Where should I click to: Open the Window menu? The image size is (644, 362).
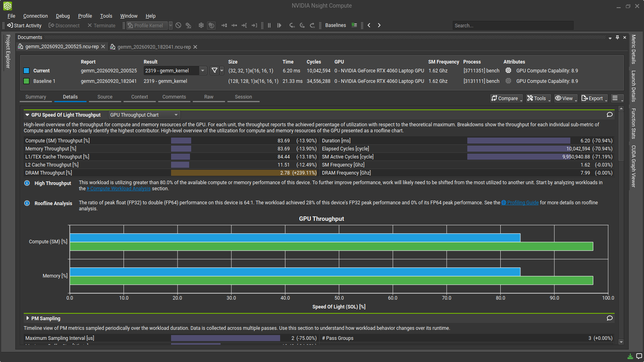(129, 16)
